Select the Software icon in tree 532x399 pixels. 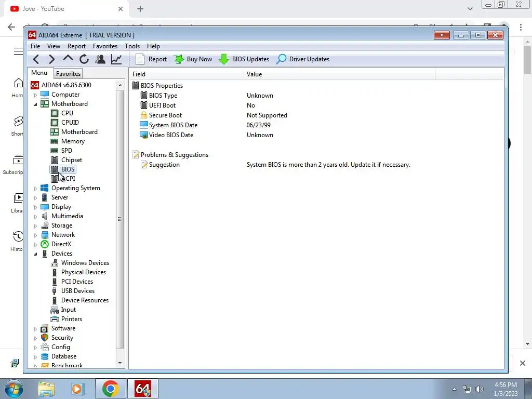[45, 328]
